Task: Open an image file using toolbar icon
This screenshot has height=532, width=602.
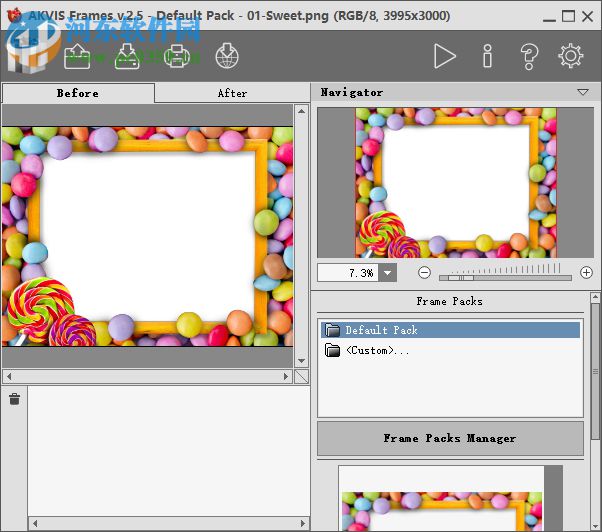Action: pyautogui.click(x=77, y=56)
